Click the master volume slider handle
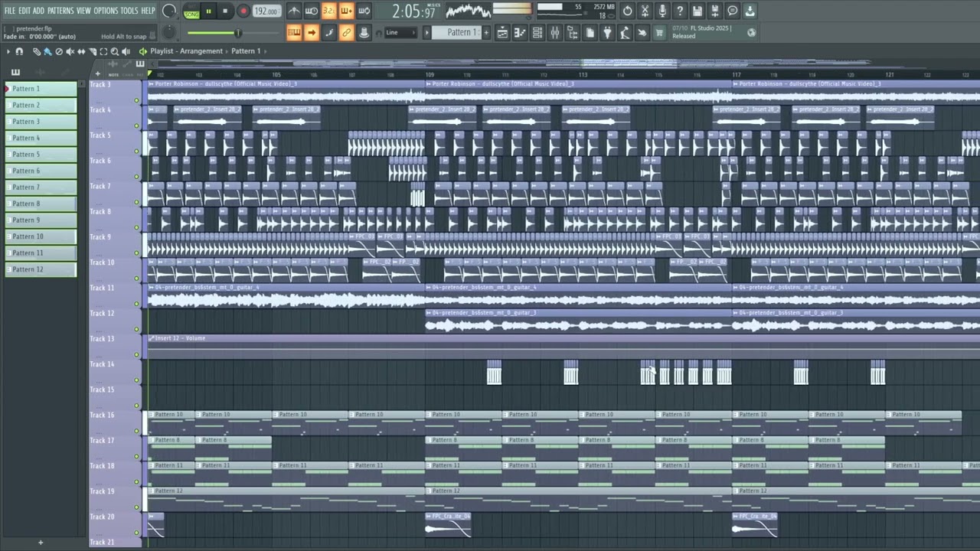The width and height of the screenshot is (980, 551). (x=237, y=32)
